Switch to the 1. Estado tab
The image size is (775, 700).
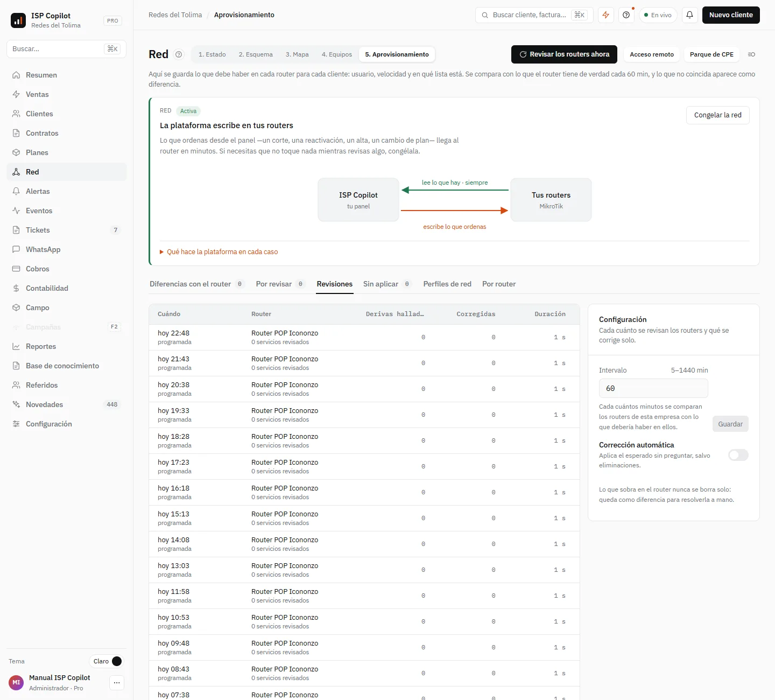click(x=212, y=54)
